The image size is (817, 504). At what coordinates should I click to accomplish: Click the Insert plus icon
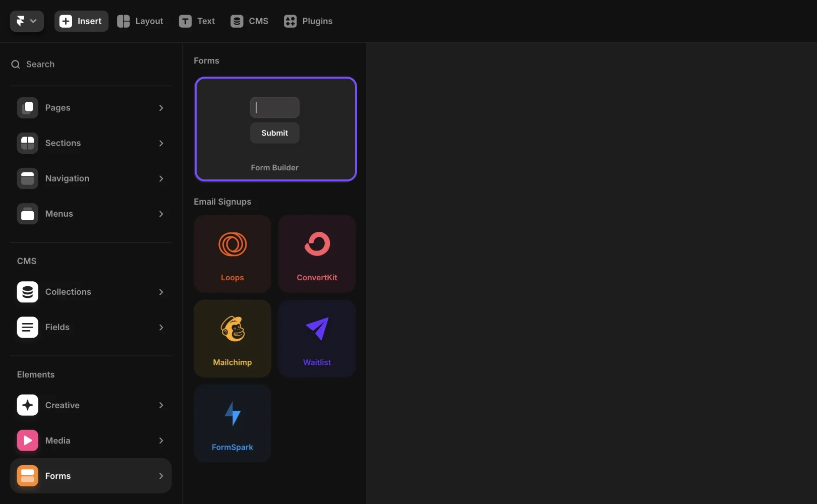pos(66,21)
